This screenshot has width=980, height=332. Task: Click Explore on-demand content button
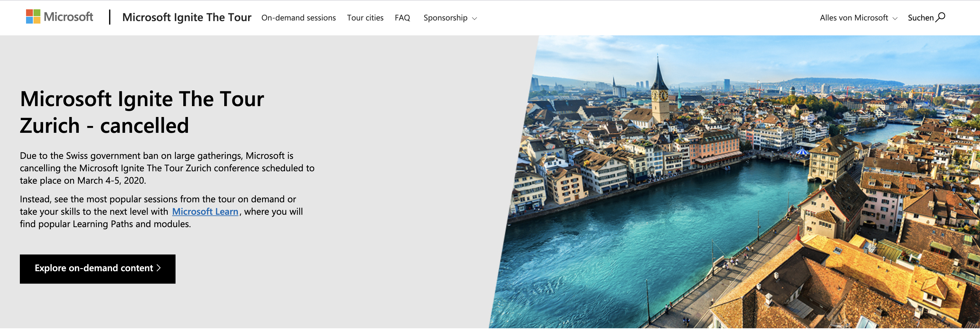pyautogui.click(x=98, y=269)
